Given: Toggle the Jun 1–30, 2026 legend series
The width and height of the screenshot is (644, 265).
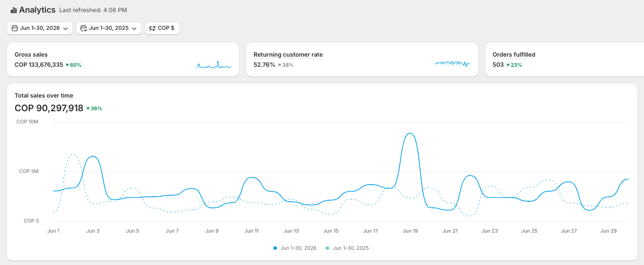Looking at the screenshot, I should click(x=295, y=248).
